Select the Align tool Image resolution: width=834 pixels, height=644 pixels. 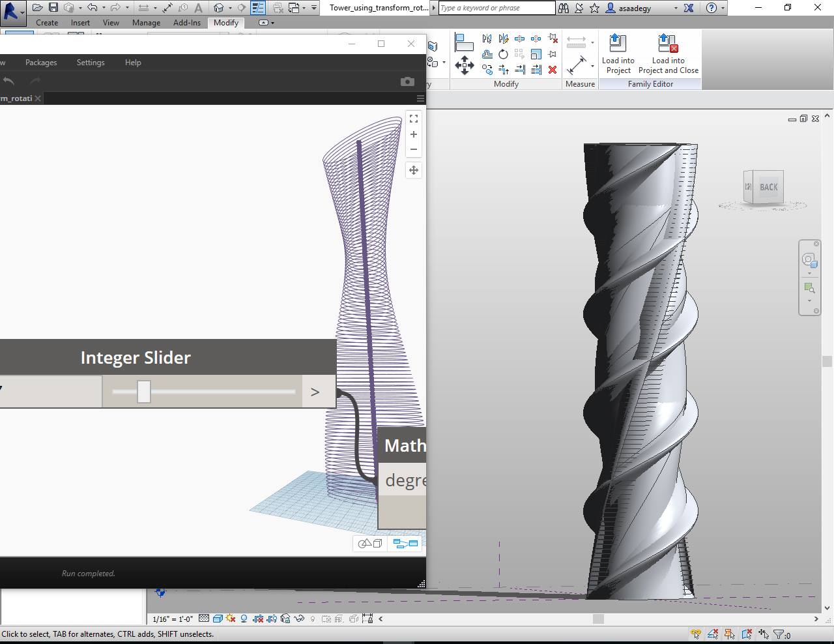pos(464,42)
